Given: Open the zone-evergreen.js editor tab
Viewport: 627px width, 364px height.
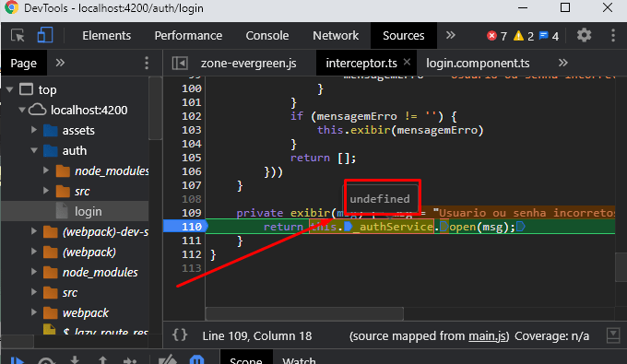Looking at the screenshot, I should pyautogui.click(x=248, y=63).
